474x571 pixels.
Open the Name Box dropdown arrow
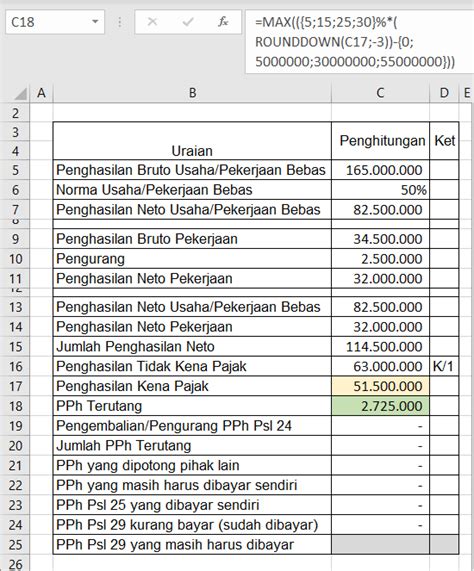[x=95, y=22]
